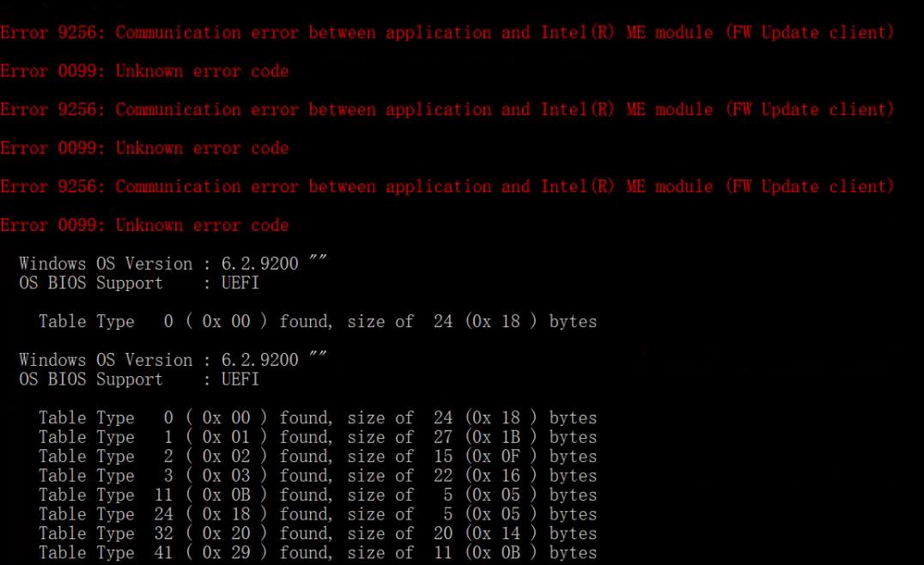Click the first 'Windows OS Version : 6.2.9200' line
The width and height of the screenshot is (924, 565).
click(173, 264)
